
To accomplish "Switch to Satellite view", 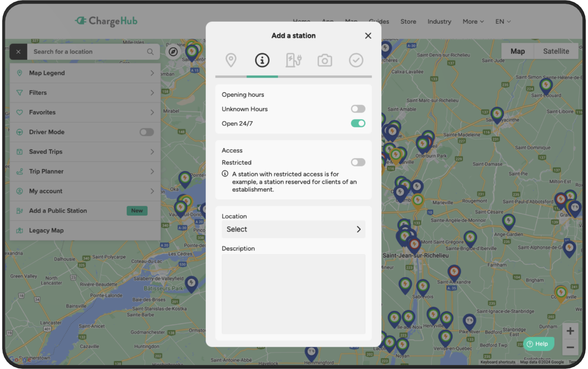I will pos(556,51).
